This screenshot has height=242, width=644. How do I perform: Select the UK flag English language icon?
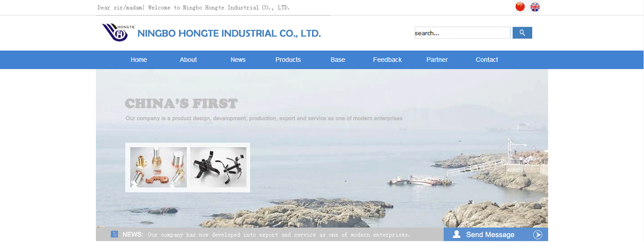(535, 7)
